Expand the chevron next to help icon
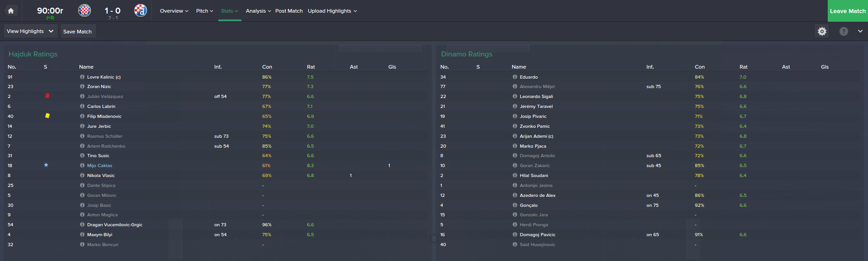The height and width of the screenshot is (261, 868). point(860,31)
